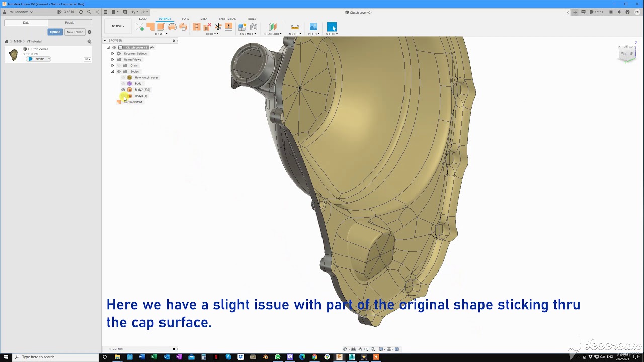Open the MT09 breadcrumb link
The height and width of the screenshot is (362, 644).
[x=18, y=41]
